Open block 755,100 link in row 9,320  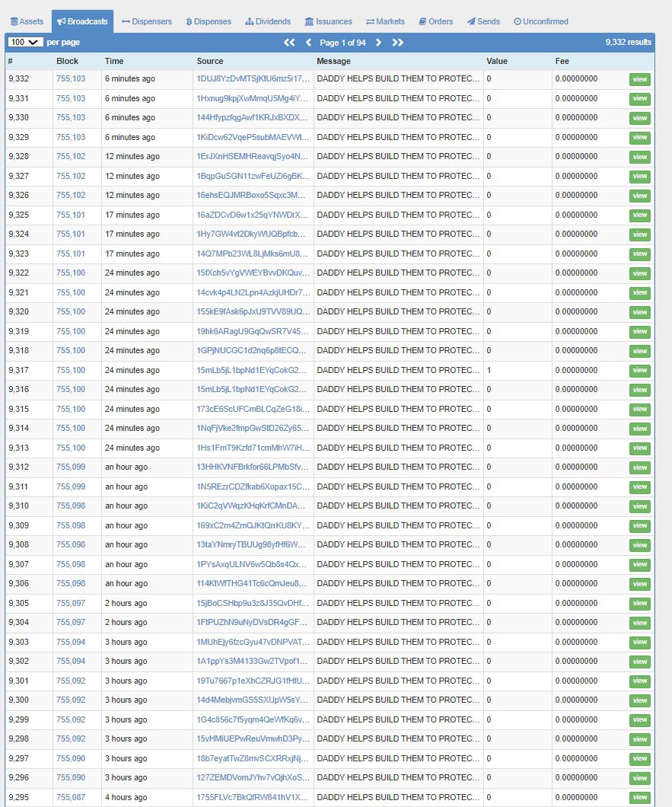[x=71, y=312]
